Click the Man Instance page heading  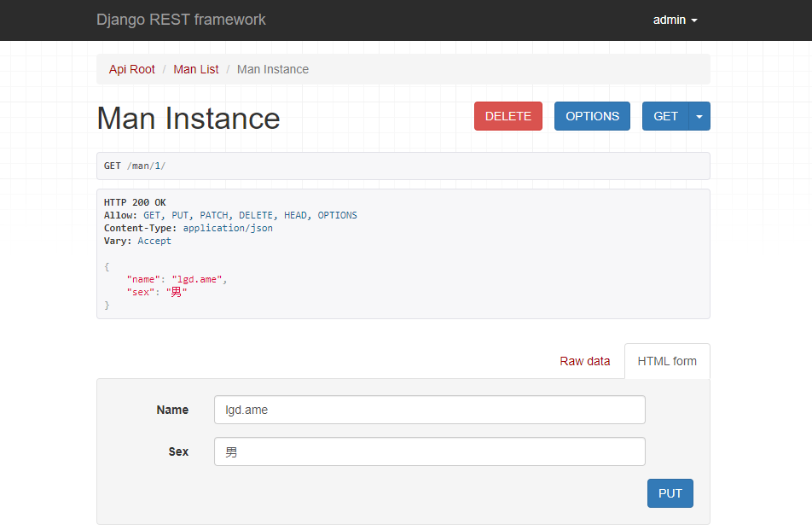[188, 118]
